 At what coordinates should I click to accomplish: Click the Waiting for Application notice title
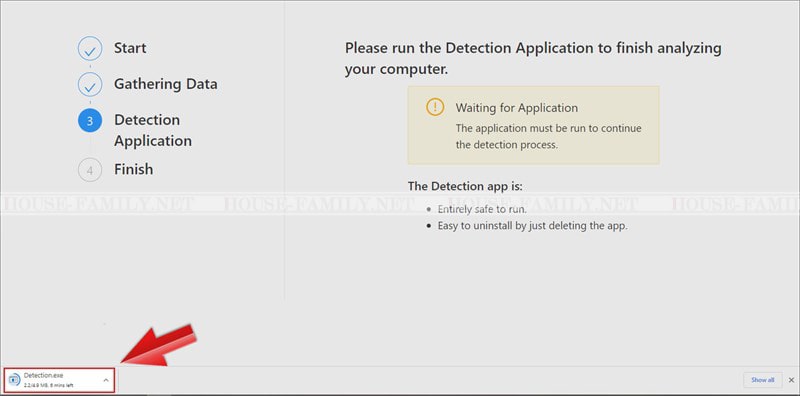pyautogui.click(x=516, y=108)
